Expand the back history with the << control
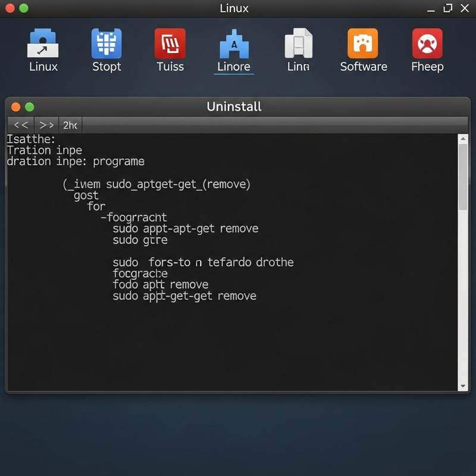This screenshot has width=476, height=476. pyautogui.click(x=20, y=125)
